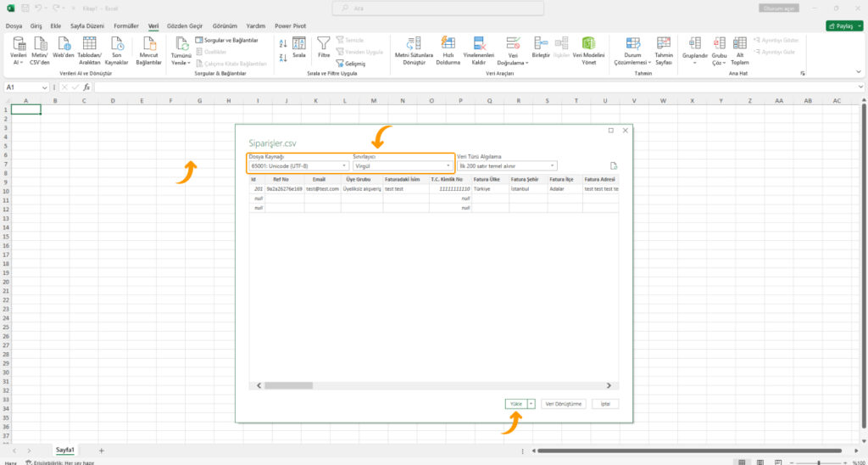Open the Dosya menu tab

(x=14, y=26)
